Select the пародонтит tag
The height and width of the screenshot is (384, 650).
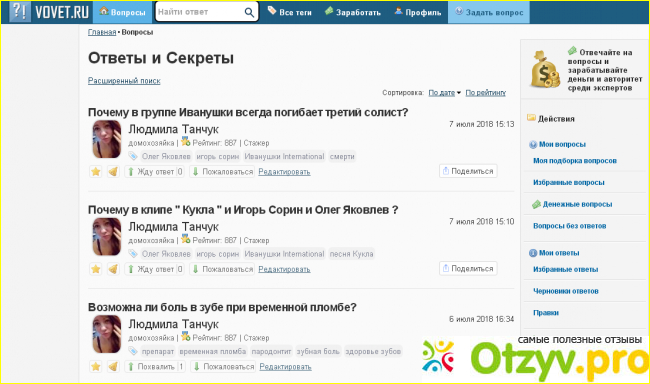tap(272, 351)
